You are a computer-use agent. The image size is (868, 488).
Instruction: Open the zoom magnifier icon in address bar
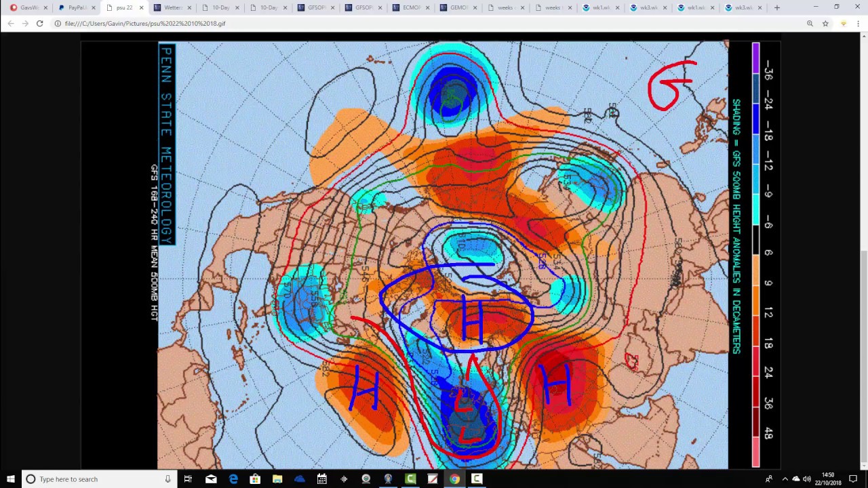pos(810,23)
